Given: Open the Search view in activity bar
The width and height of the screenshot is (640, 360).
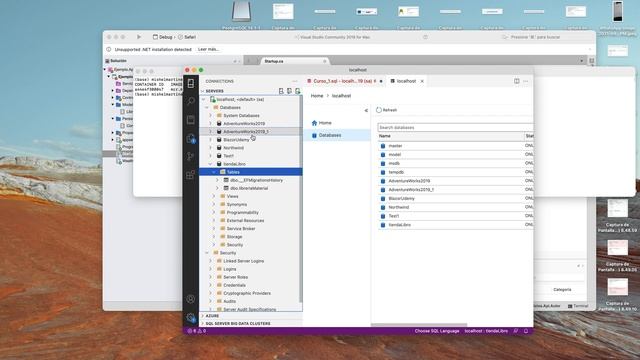Looking at the screenshot, I should coord(191,102).
